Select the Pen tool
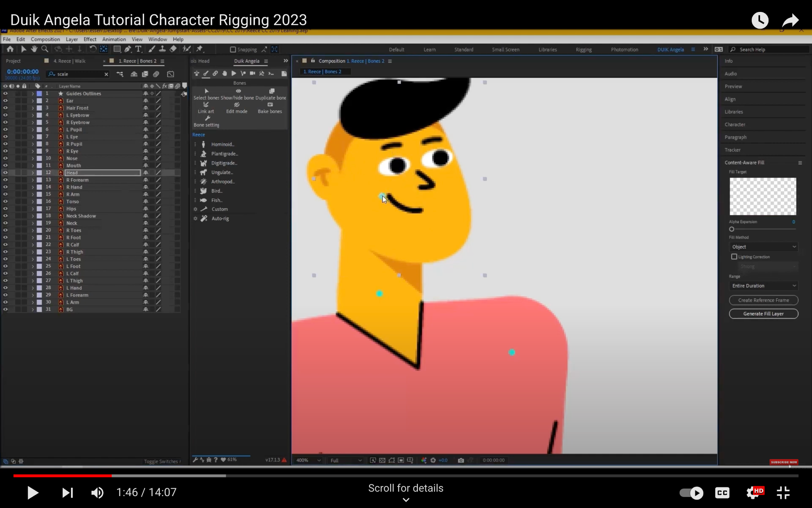 (128, 49)
